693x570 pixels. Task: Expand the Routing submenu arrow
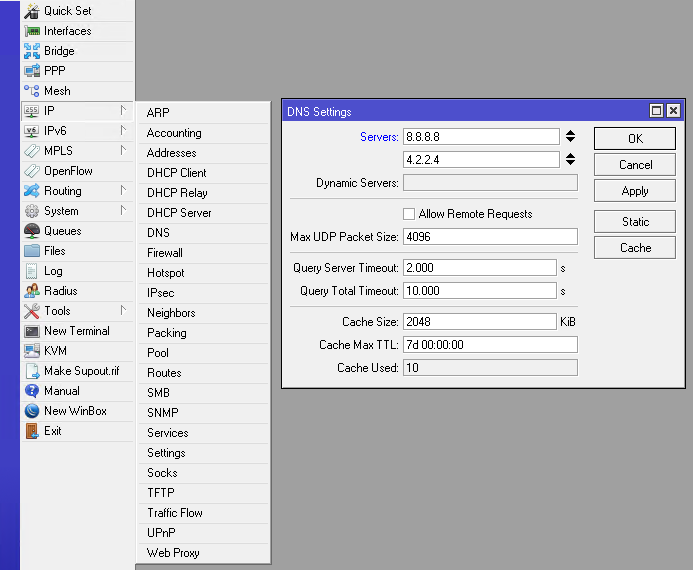[x=123, y=190]
